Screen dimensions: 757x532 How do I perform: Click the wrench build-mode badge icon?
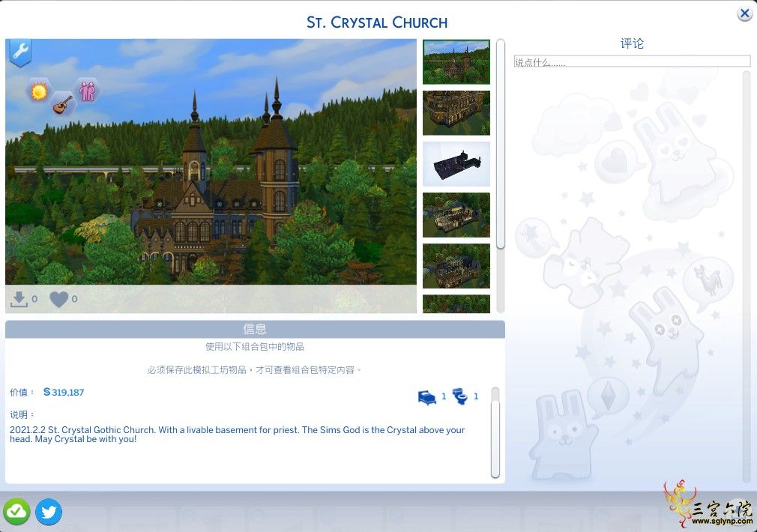[x=19, y=52]
